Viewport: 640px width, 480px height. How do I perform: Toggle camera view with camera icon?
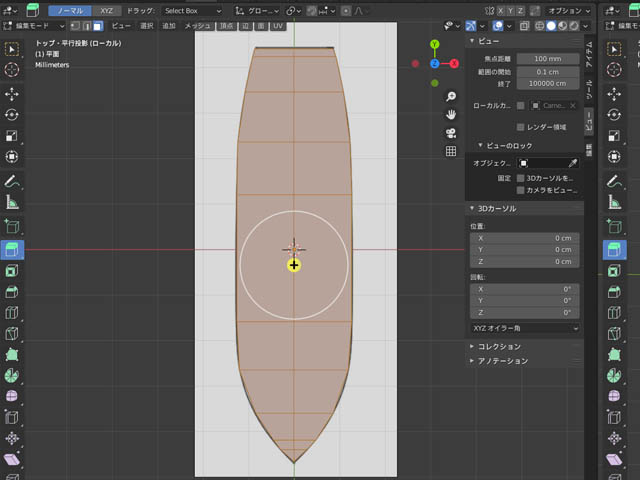coord(451,133)
